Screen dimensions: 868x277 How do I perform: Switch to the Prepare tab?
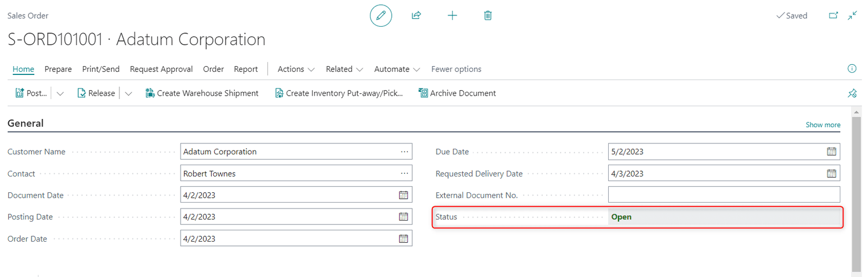[x=58, y=69]
